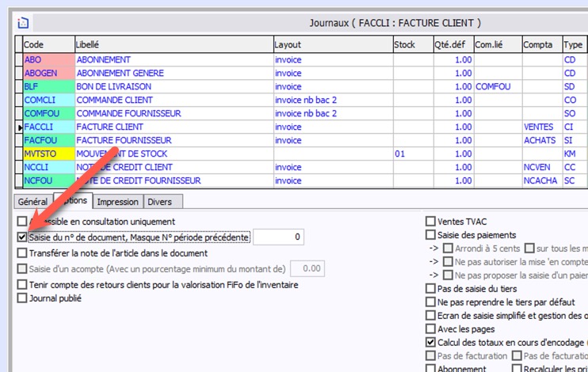The image size is (588, 372).
Task: Select the COMFOU code in the Code column
Action: coord(49,113)
